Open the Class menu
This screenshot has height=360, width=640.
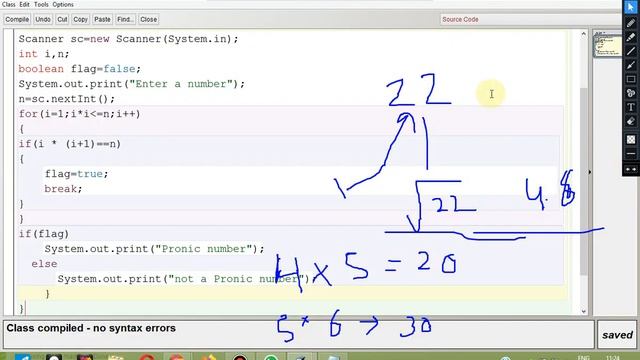(x=9, y=4)
